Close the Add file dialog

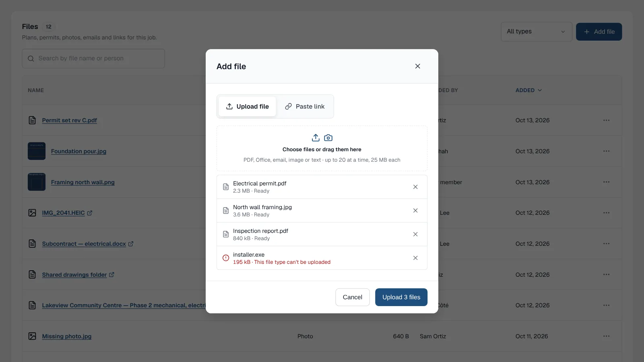coord(417,66)
